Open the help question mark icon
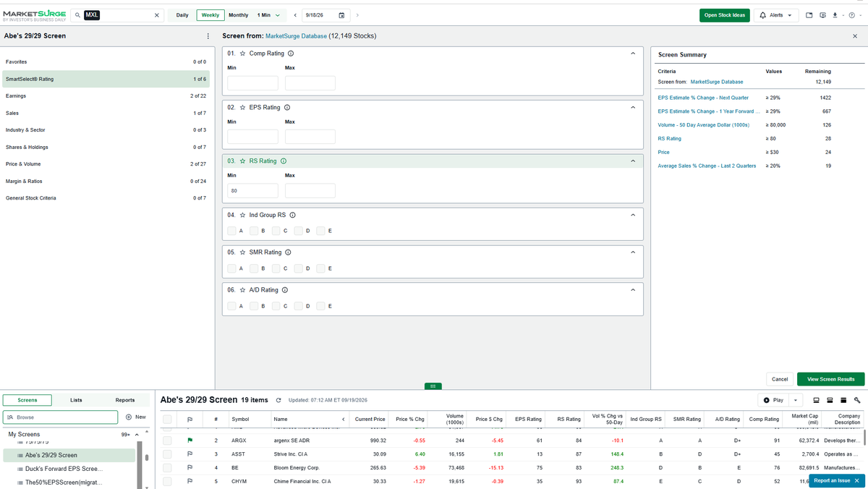This screenshot has width=868, height=489. pos(851,15)
